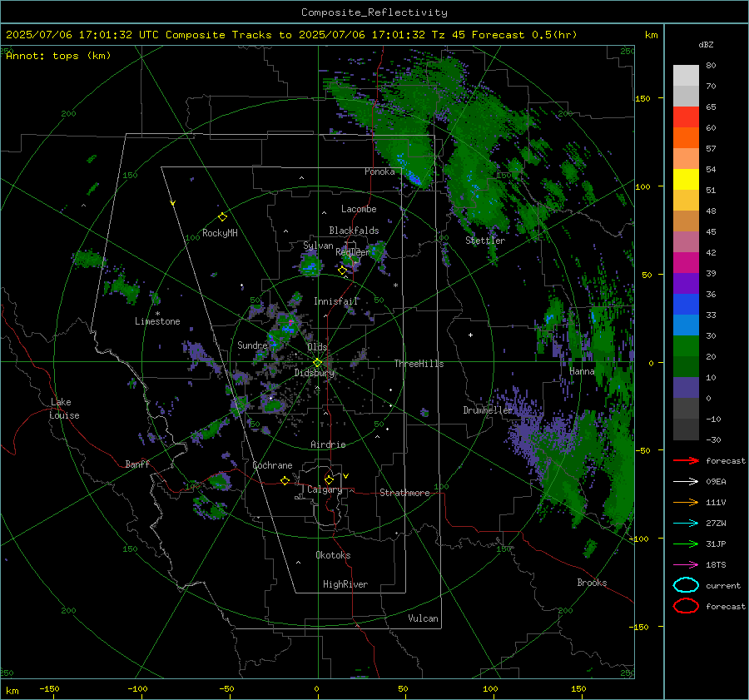
Task: Click the red 'forecast' ellipse legend icon
Action: click(686, 606)
